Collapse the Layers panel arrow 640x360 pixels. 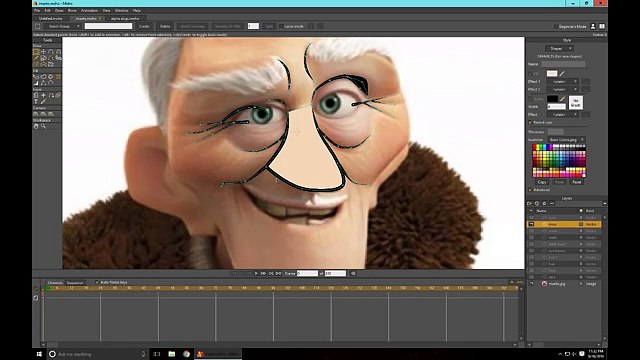tap(604, 203)
